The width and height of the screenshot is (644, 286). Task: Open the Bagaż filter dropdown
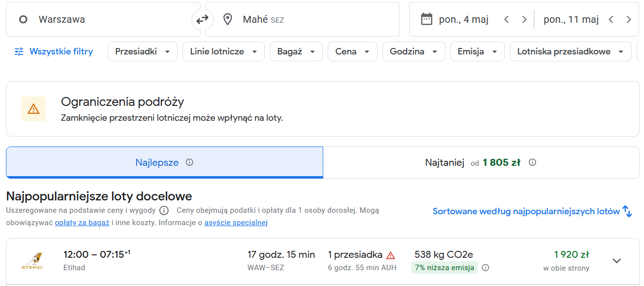(296, 51)
